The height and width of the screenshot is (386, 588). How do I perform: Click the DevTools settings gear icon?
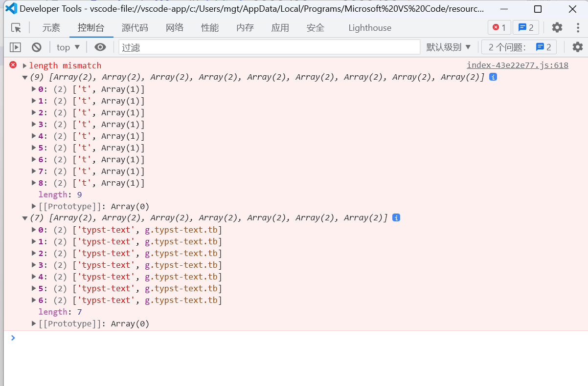pos(557,28)
